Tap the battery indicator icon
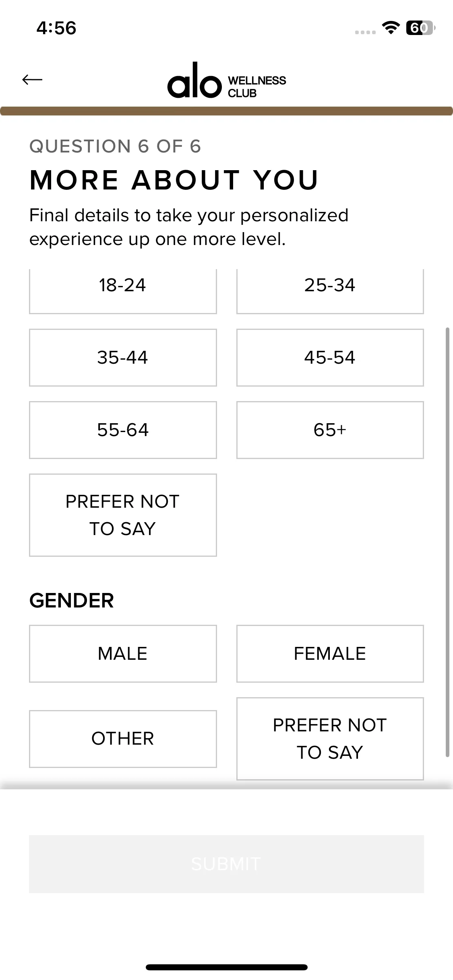This screenshot has height=980, width=453. point(420,28)
